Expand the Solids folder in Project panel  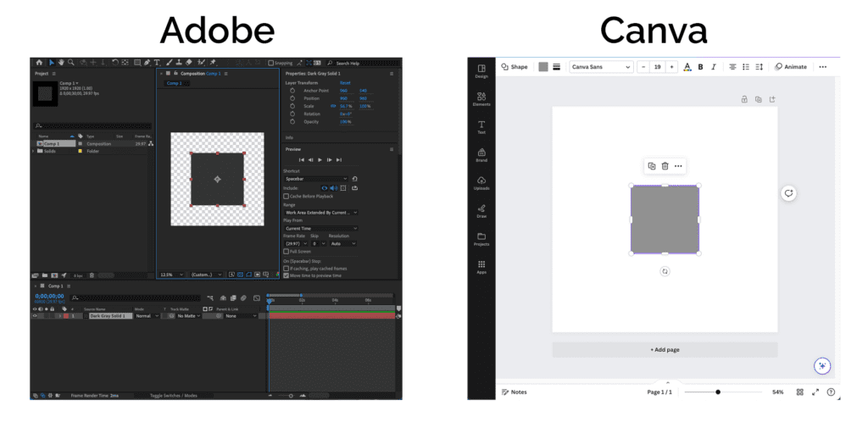(34, 151)
